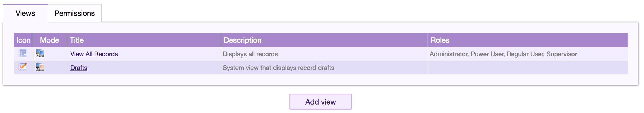Viewport: 644px width, 113px height.
Task: Click the Mode column header
Action: (49, 40)
